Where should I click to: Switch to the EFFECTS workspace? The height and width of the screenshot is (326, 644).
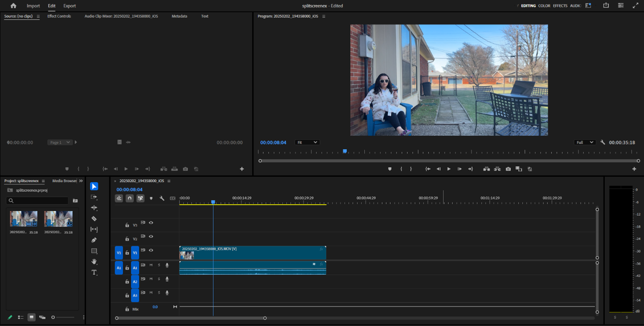tap(560, 6)
